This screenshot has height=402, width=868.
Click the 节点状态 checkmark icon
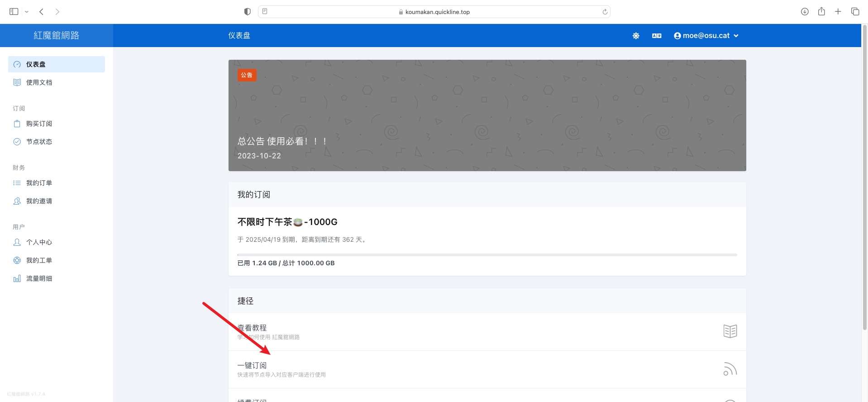(17, 142)
